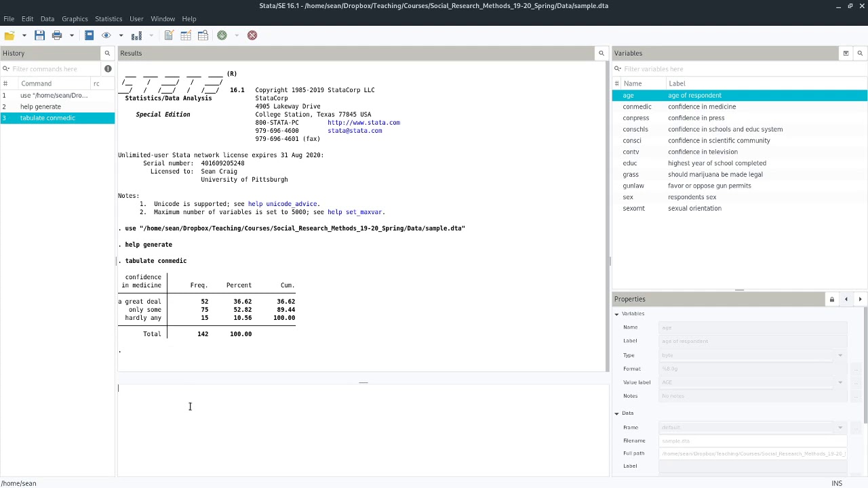The height and width of the screenshot is (488, 868).
Task: Click the Properties previous variable arrow
Action: [846, 299]
